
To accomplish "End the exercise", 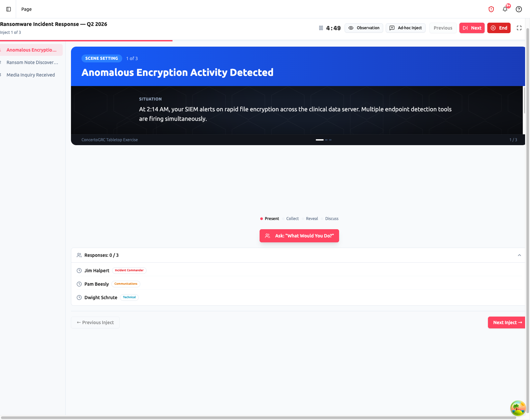I will click(x=499, y=28).
